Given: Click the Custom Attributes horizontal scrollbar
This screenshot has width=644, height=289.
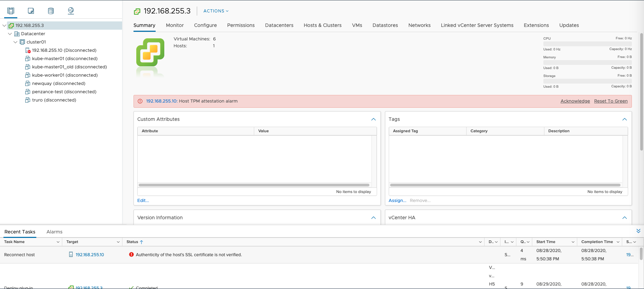Looking at the screenshot, I should click(x=254, y=185).
